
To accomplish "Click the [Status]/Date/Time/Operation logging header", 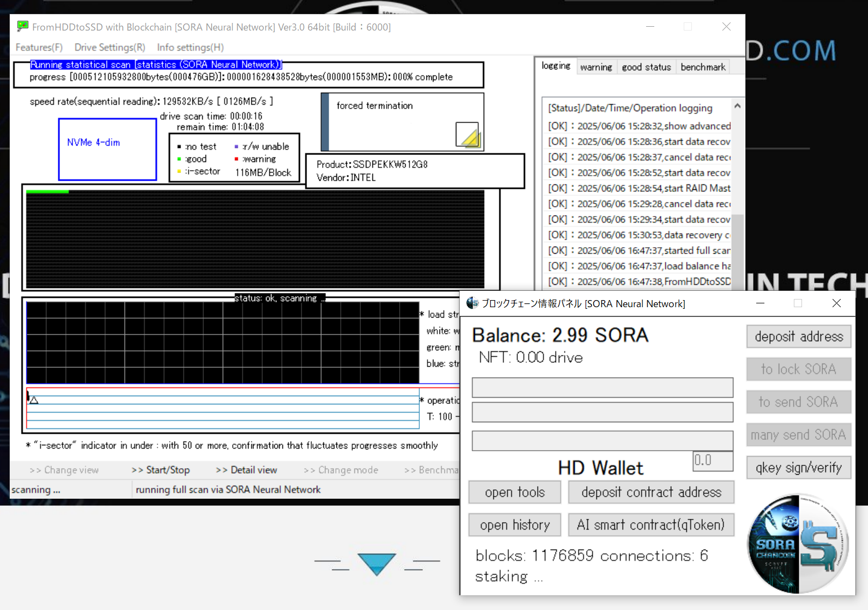I will pyautogui.click(x=630, y=108).
